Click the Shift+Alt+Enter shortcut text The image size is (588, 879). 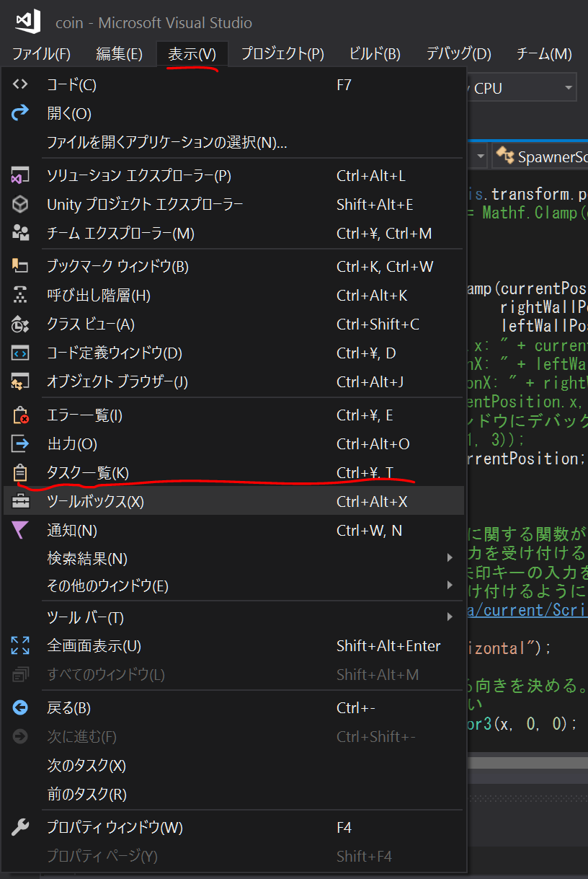click(388, 646)
